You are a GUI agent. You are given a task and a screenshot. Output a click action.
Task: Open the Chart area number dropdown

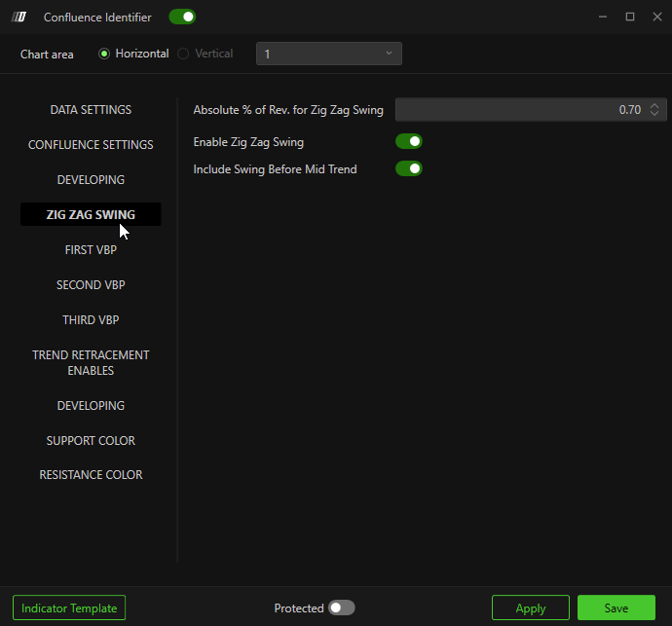[x=328, y=54]
